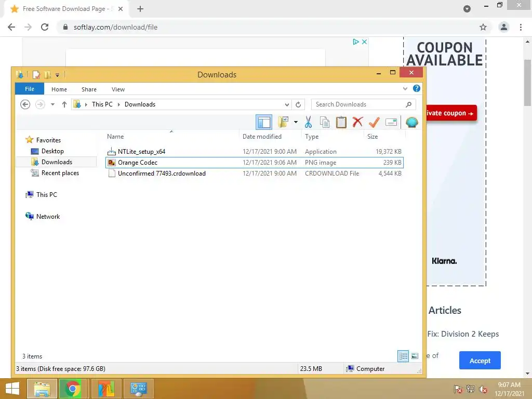Screen dimensions: 532x399
Task: Open a new Chrome tab
Action: [x=140, y=9]
